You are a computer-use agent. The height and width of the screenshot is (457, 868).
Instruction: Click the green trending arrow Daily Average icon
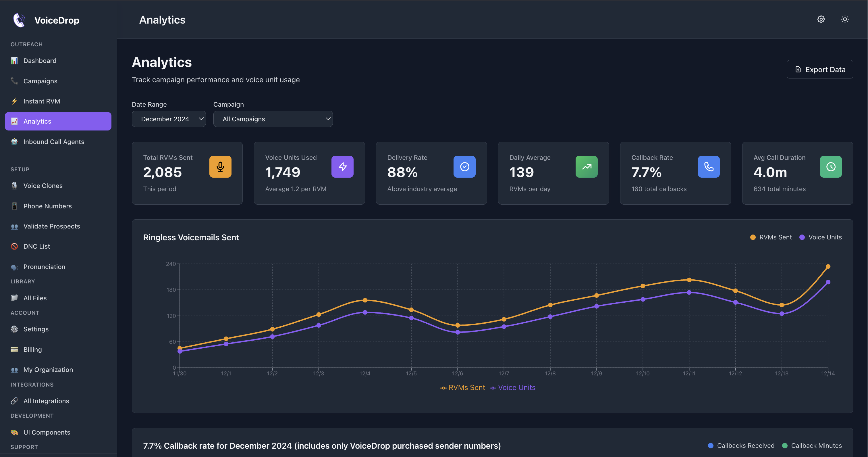coord(586,167)
